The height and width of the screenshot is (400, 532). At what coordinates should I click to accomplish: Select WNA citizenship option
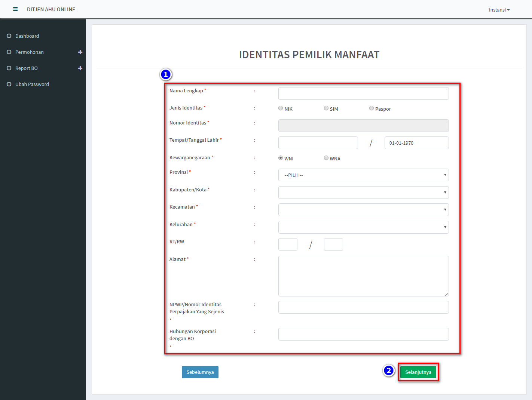tap(326, 158)
